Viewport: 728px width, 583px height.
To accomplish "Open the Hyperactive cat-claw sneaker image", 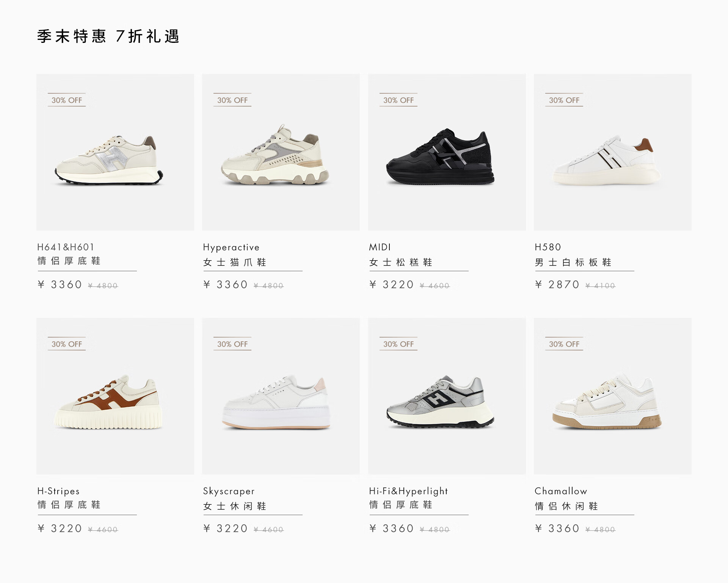I will pos(281,152).
